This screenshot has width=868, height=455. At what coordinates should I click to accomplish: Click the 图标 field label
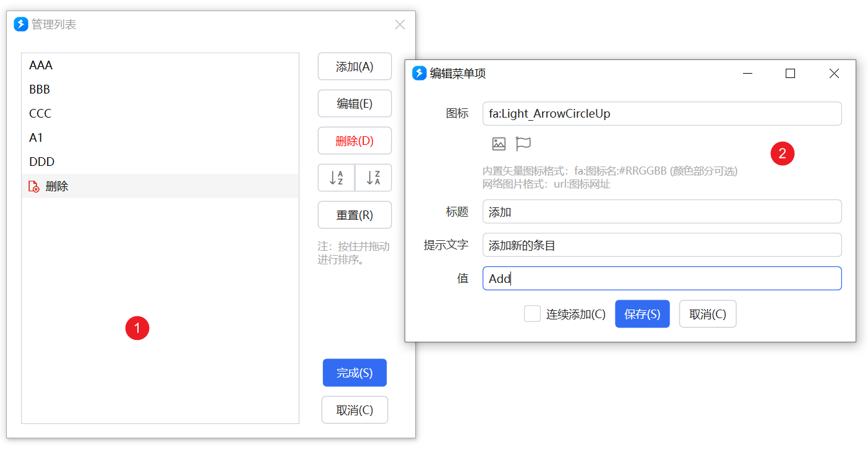click(457, 113)
